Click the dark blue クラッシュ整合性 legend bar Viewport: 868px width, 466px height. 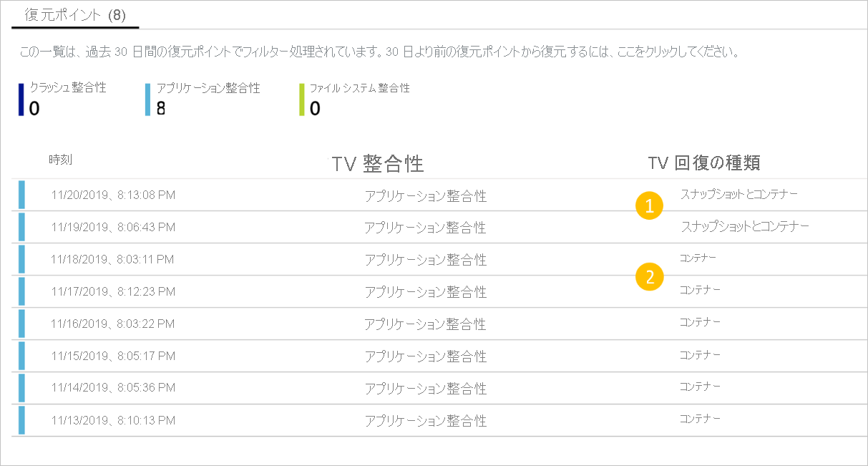pyautogui.click(x=21, y=99)
